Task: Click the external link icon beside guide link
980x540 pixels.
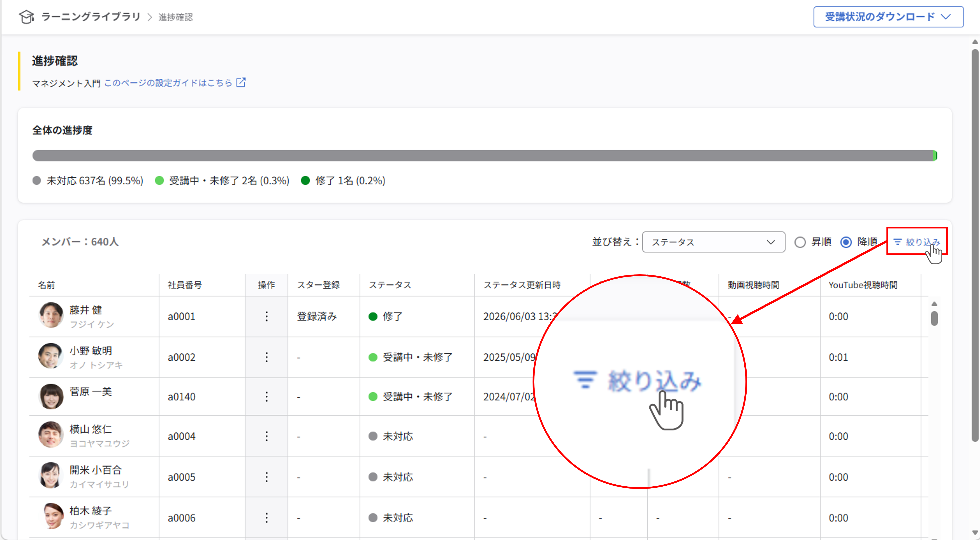Action: click(x=241, y=82)
